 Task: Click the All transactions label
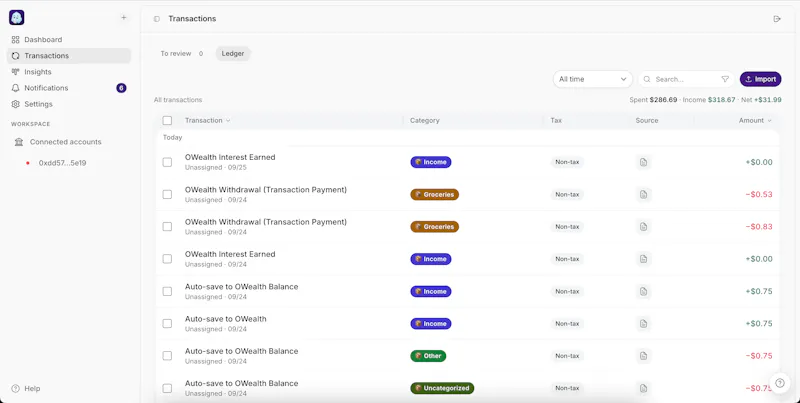(x=178, y=100)
